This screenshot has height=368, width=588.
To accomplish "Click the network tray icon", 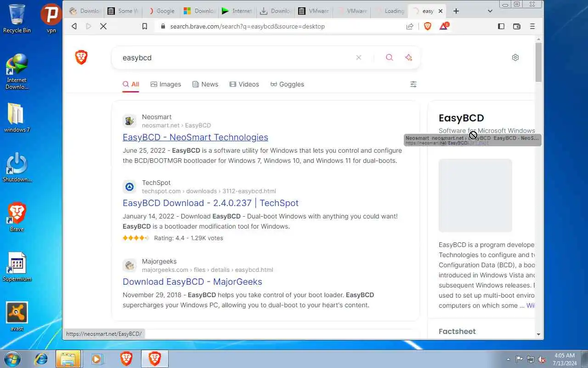I will pyautogui.click(x=531, y=360).
